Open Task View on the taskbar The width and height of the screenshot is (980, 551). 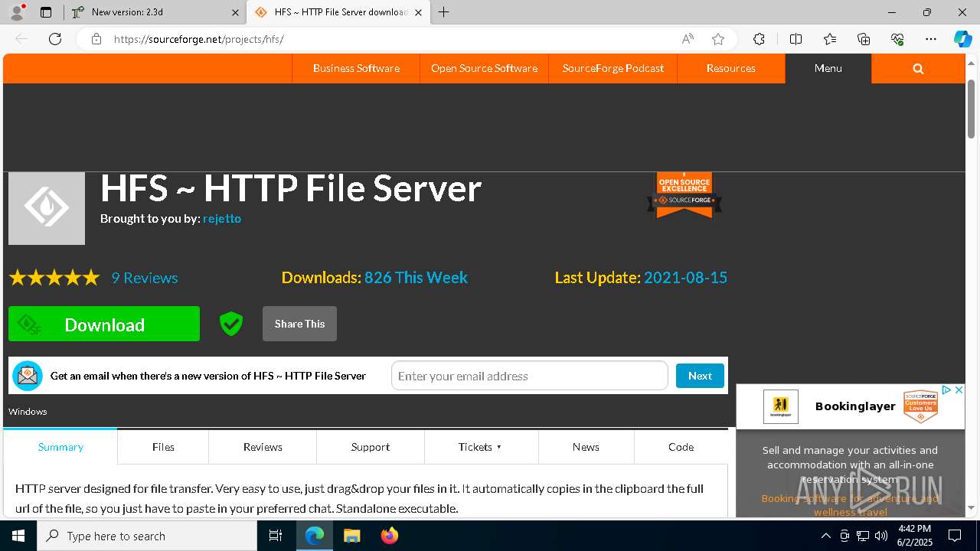[276, 536]
